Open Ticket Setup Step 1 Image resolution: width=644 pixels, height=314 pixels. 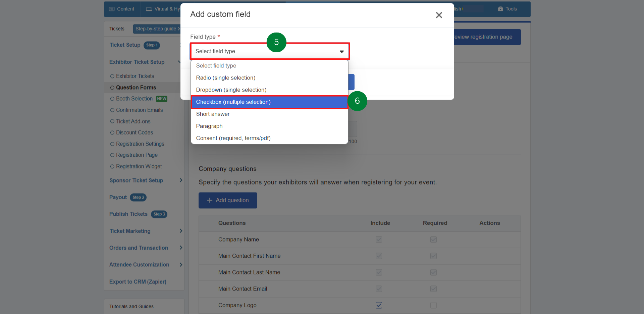[135, 45]
